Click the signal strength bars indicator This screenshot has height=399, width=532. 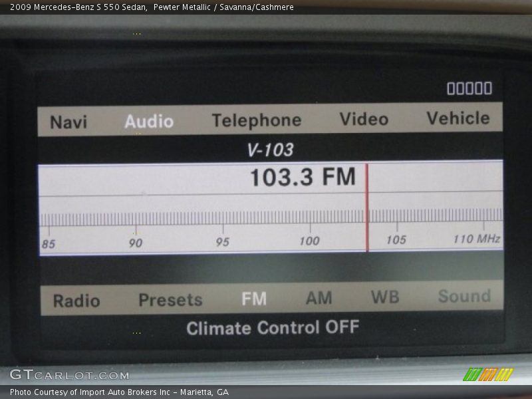[469, 88]
